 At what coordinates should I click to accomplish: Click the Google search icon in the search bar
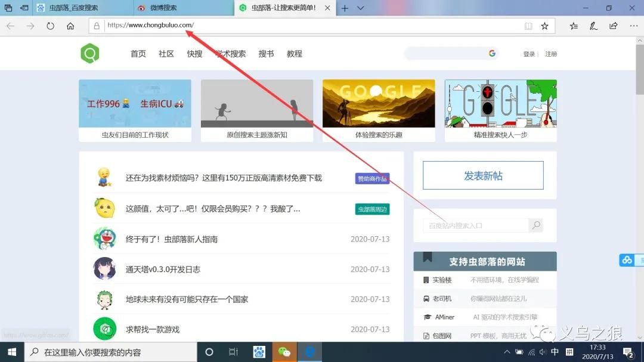(x=492, y=53)
